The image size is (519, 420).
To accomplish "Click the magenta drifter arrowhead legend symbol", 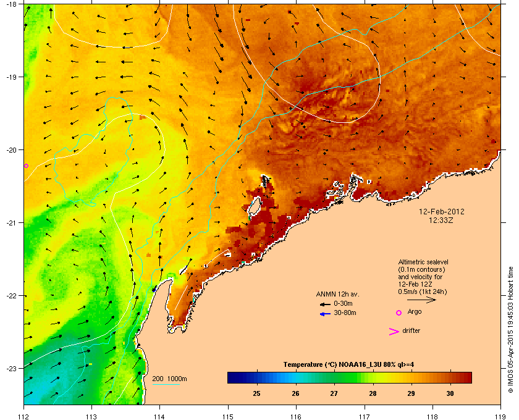I will click(394, 332).
